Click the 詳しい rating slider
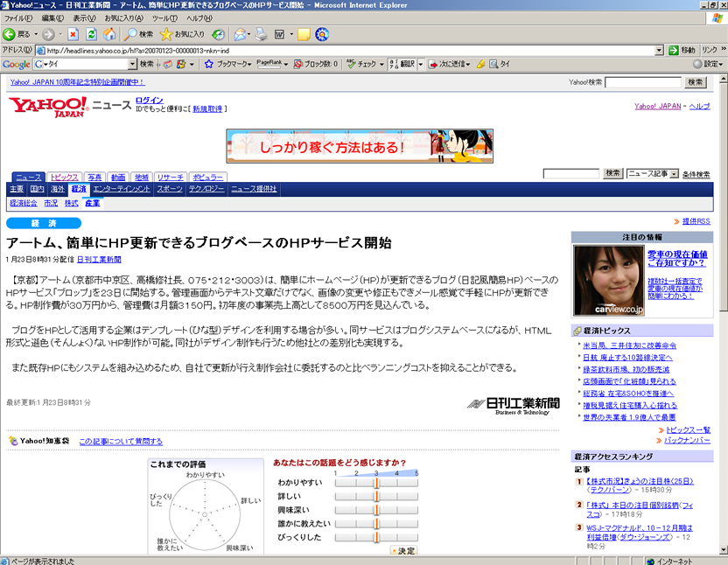The width and height of the screenshot is (728, 565). point(376,496)
